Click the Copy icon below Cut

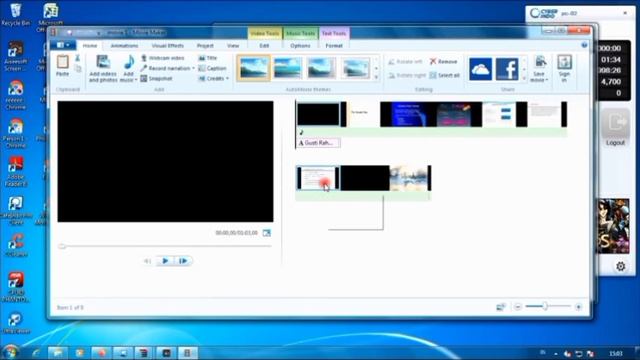(x=78, y=69)
